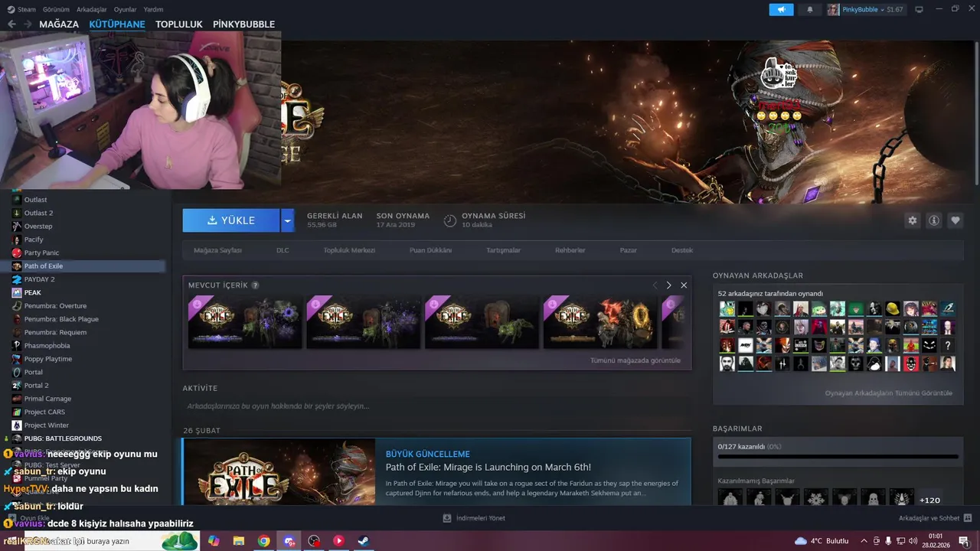Open the YÜKLE button dropdown arrow
This screenshot has width=980, height=551.
(x=287, y=220)
